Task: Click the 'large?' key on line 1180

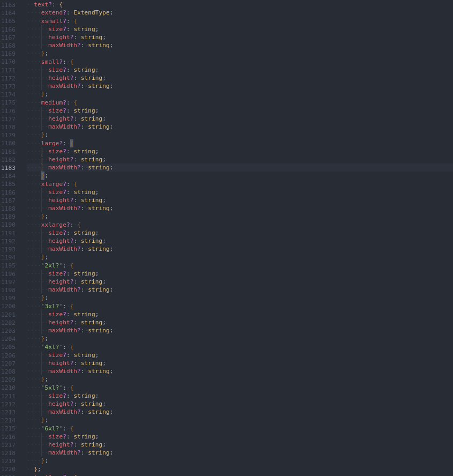Action: [x=52, y=143]
